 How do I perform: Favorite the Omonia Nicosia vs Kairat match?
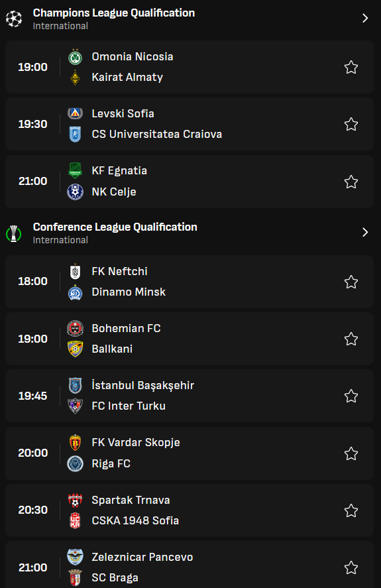click(x=351, y=68)
